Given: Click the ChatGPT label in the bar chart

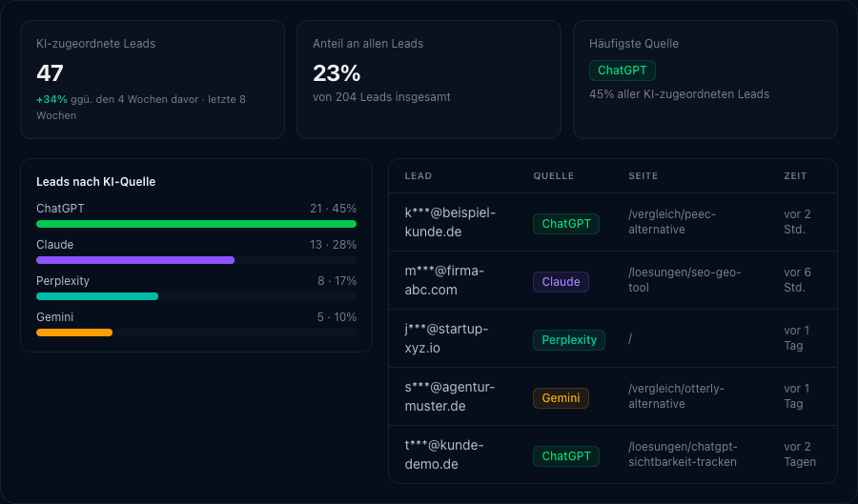Looking at the screenshot, I should point(60,209).
